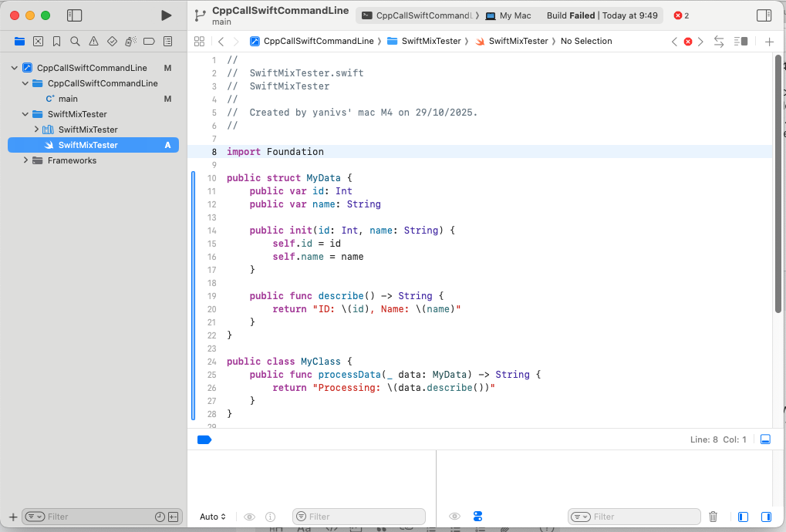Open the Find navigator magnifier icon
786x532 pixels.
click(75, 41)
